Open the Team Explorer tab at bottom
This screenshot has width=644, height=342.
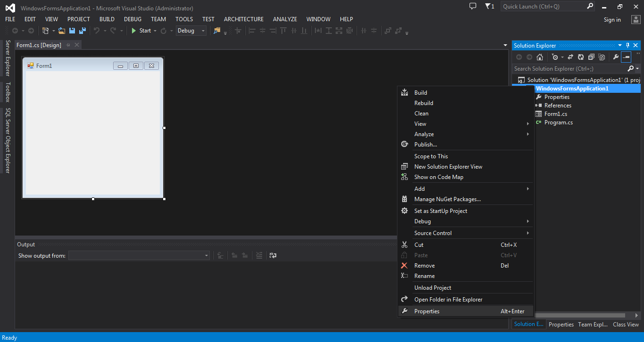(593, 325)
